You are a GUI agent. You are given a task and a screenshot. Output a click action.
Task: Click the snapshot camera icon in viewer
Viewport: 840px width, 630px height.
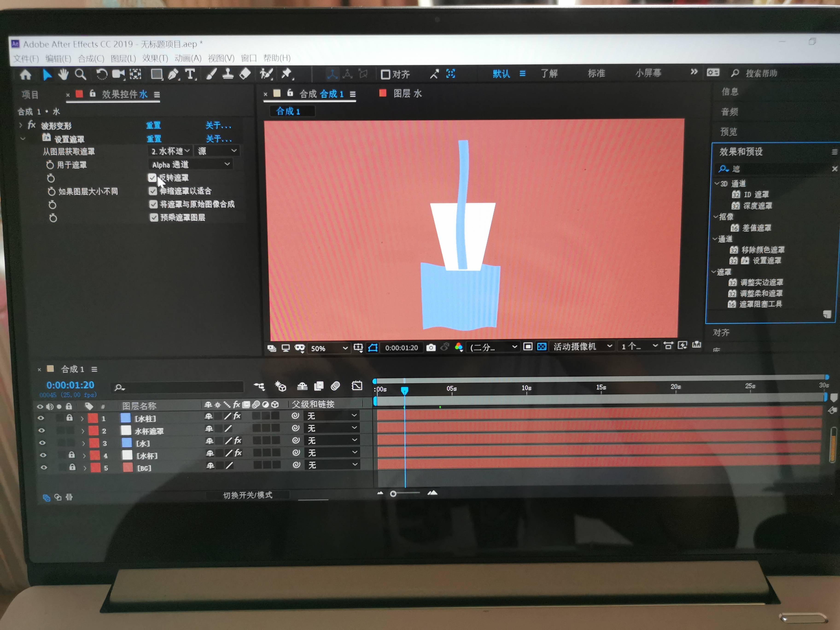pyautogui.click(x=431, y=347)
